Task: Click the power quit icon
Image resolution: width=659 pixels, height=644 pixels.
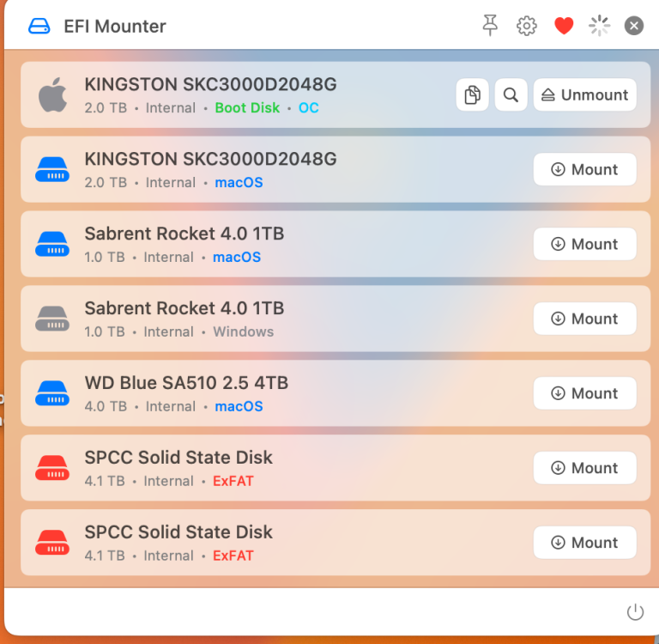Action: tap(635, 612)
